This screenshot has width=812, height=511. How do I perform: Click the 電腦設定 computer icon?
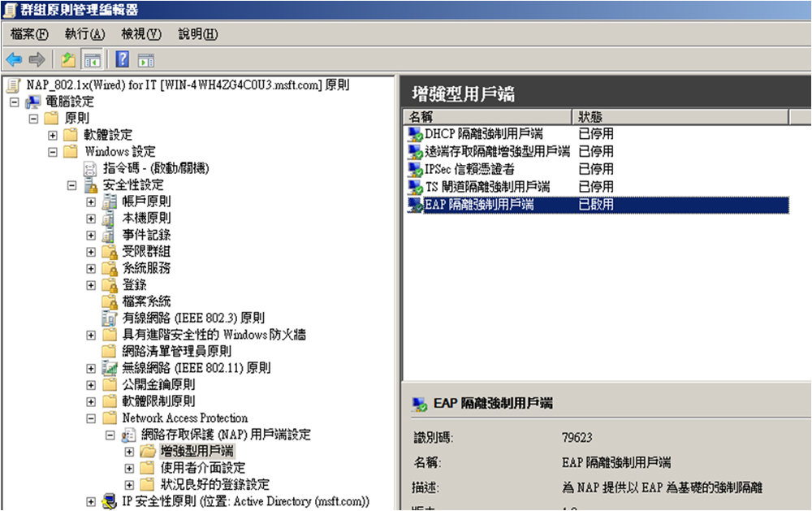(x=33, y=102)
